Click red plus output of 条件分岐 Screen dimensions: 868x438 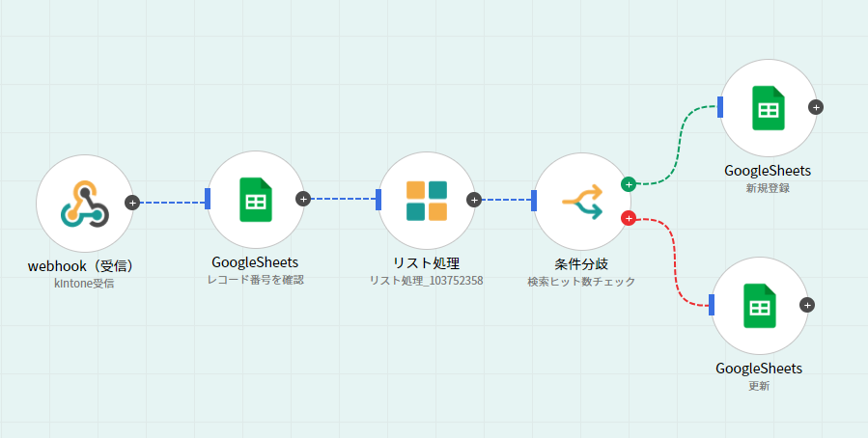(x=629, y=218)
